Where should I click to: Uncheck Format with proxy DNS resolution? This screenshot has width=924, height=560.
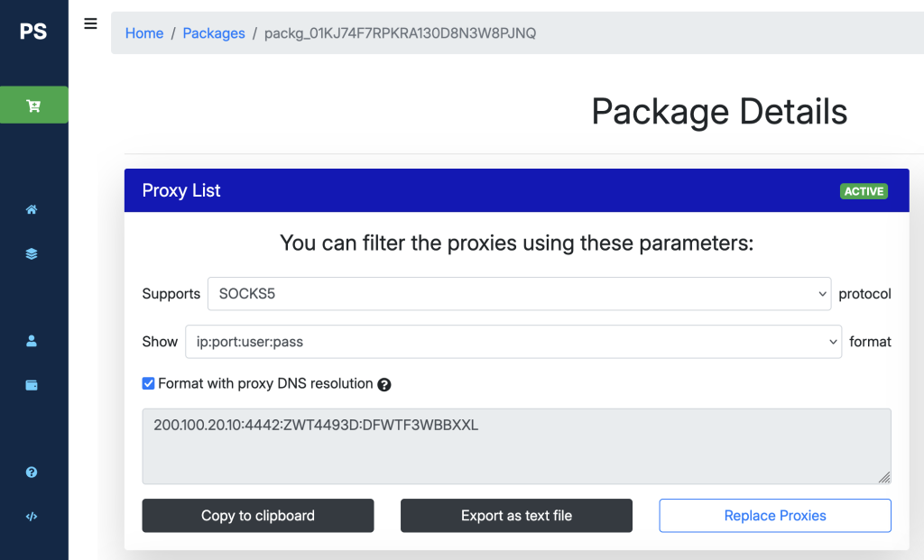click(149, 384)
